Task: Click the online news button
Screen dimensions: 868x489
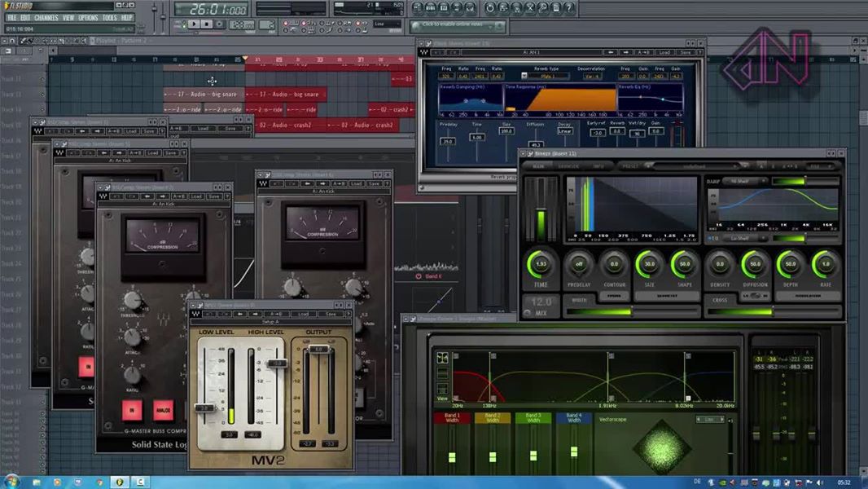Action: coord(458,25)
